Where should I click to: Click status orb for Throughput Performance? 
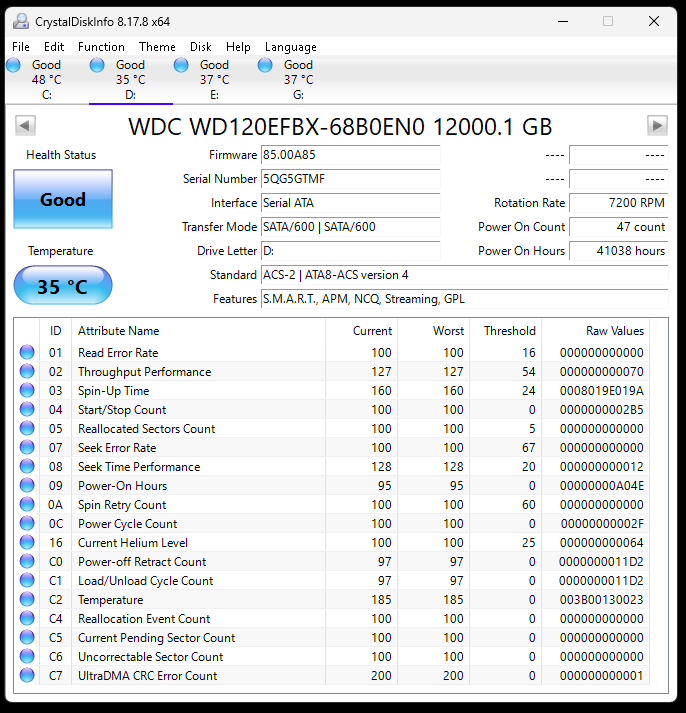point(27,372)
